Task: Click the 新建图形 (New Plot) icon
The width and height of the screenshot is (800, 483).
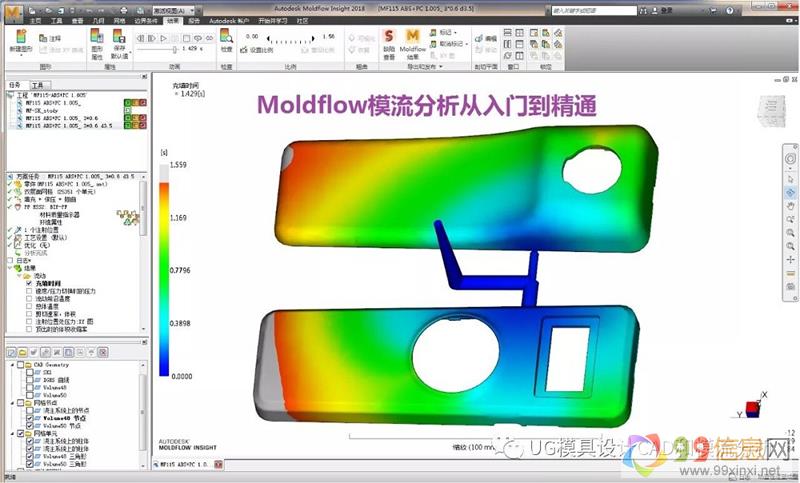Action: [21, 40]
